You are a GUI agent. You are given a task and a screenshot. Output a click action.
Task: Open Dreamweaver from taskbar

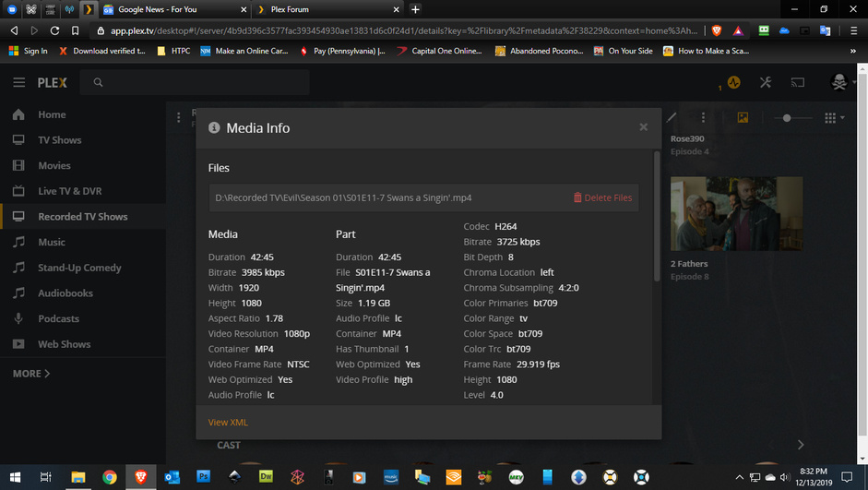pyautogui.click(x=266, y=477)
